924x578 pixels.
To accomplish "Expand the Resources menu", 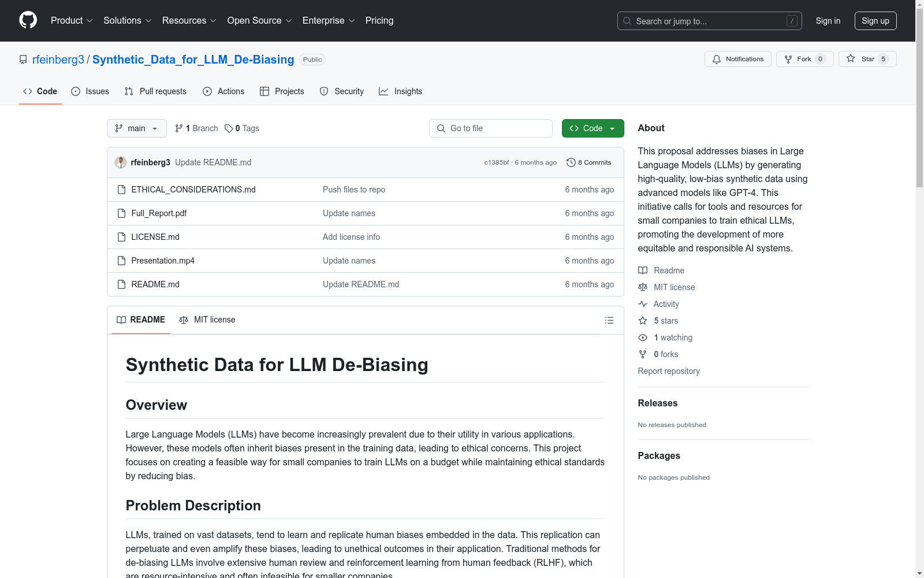I will [189, 20].
